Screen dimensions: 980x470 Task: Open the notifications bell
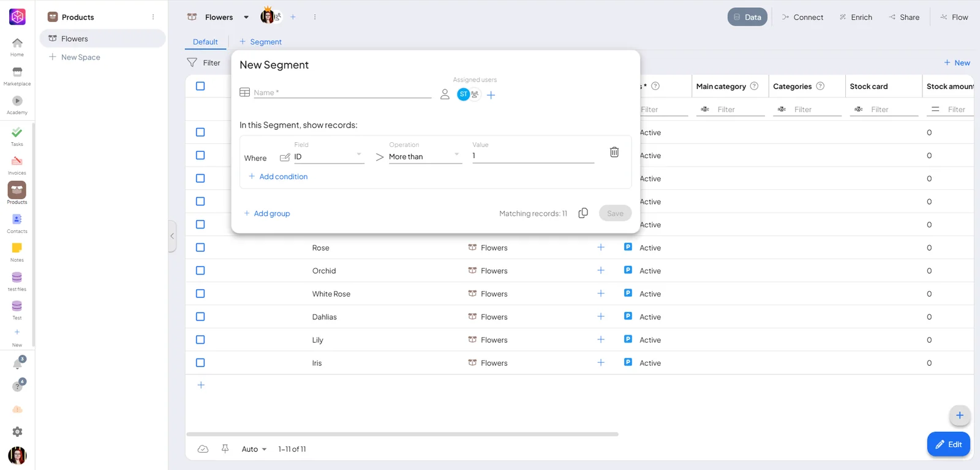click(x=18, y=363)
